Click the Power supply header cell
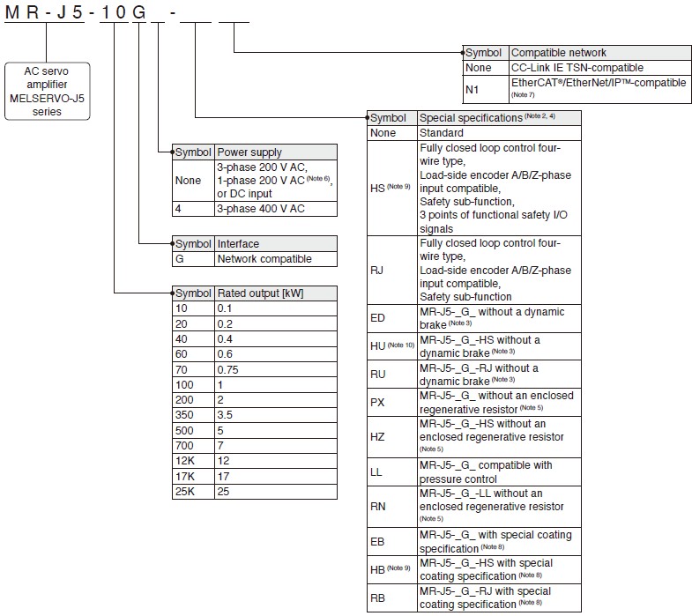The image size is (692, 616). (x=275, y=152)
